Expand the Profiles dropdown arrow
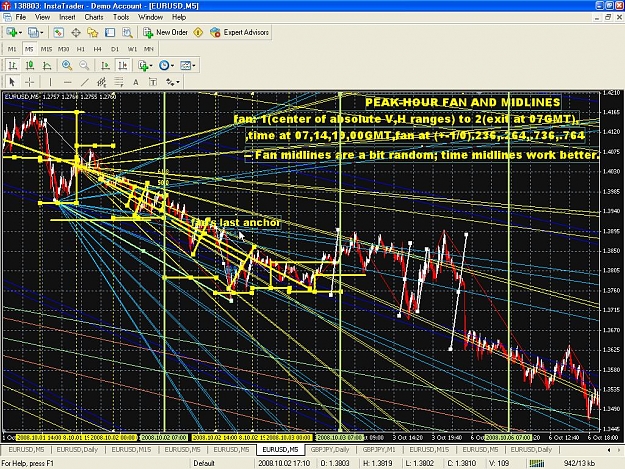625x469 pixels. click(x=42, y=33)
